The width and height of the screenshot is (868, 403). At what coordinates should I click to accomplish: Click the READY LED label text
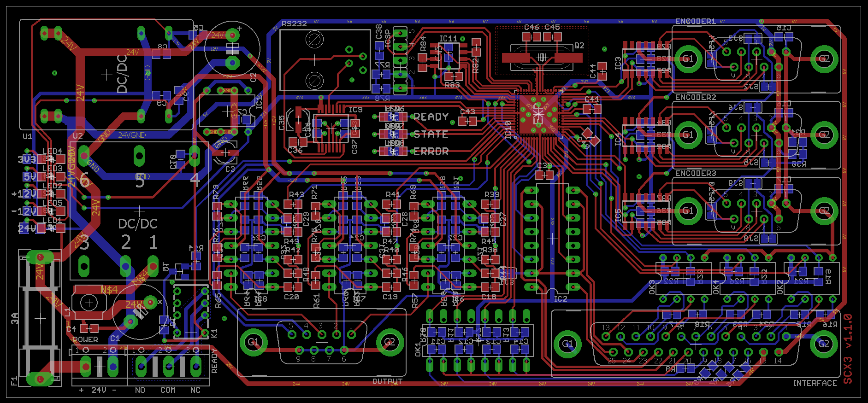tap(431, 117)
